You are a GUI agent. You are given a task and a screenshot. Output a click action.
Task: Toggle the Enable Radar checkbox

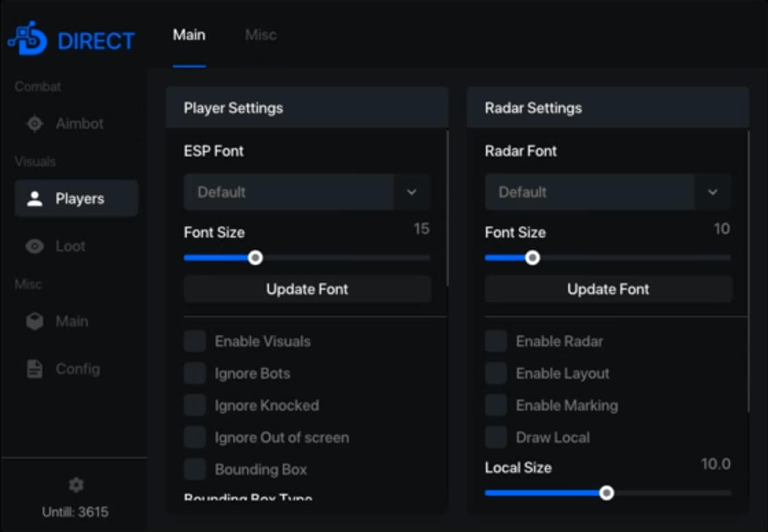[496, 341]
